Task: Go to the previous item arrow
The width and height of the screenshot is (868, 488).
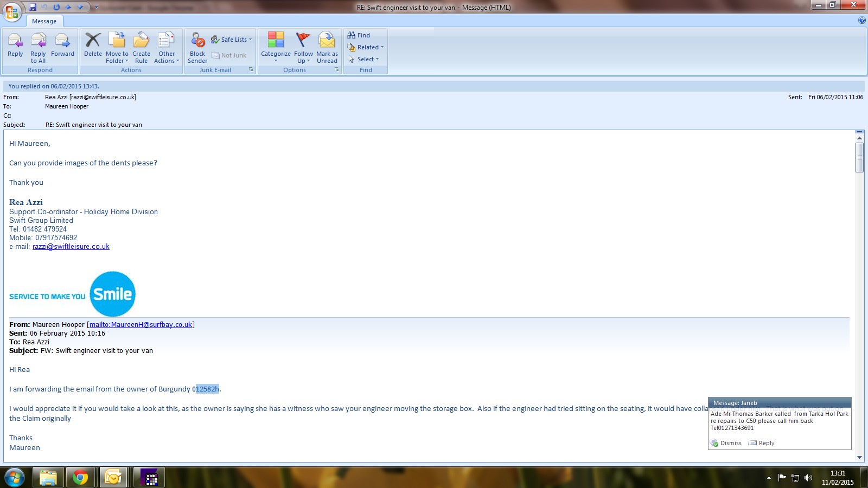Action: [68, 7]
